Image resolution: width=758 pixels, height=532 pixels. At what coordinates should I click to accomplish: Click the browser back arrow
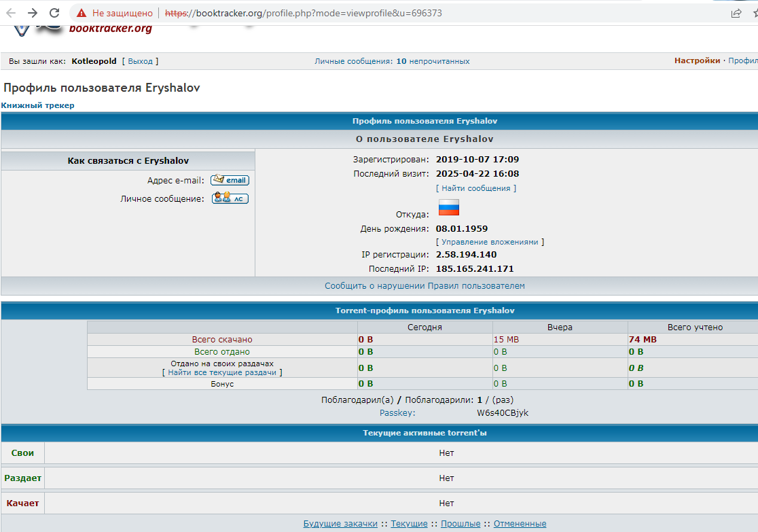(11, 13)
